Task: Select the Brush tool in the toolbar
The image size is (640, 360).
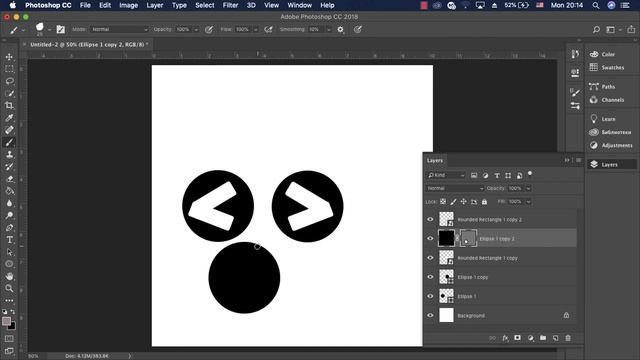Action: pyautogui.click(x=9, y=142)
